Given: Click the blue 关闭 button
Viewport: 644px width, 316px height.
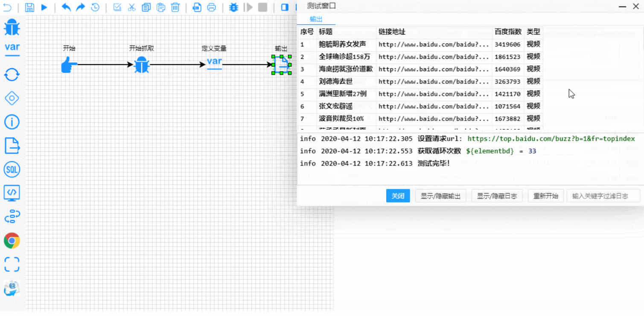Looking at the screenshot, I should 398,196.
